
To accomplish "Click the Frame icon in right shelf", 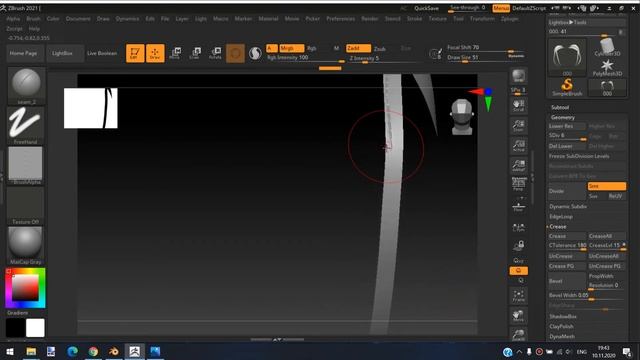I will click(518, 296).
